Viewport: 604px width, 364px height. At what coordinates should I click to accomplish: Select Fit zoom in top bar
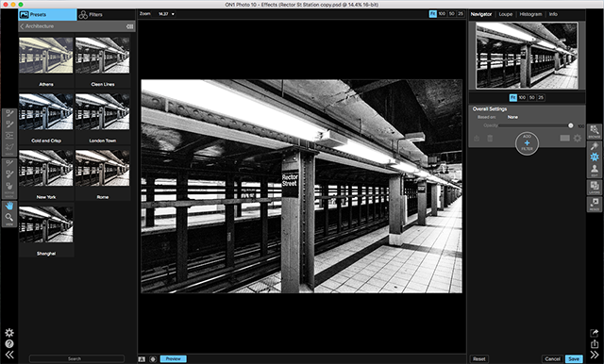click(x=432, y=14)
